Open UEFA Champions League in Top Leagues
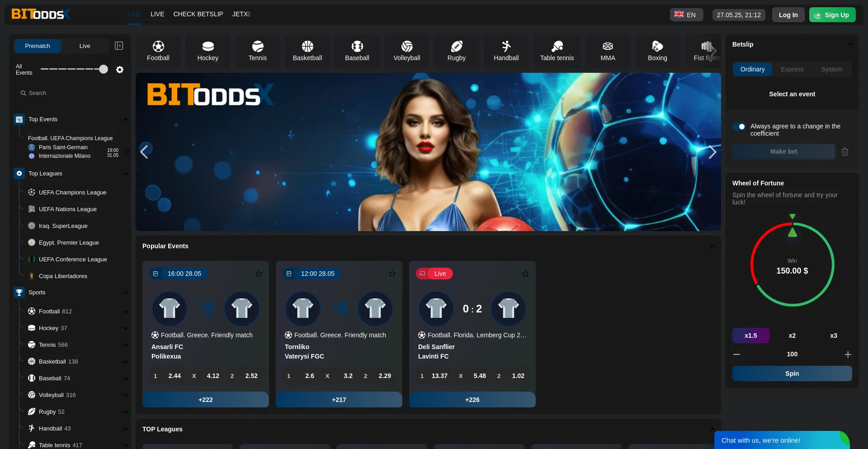This screenshot has height=449, width=868. [x=72, y=192]
